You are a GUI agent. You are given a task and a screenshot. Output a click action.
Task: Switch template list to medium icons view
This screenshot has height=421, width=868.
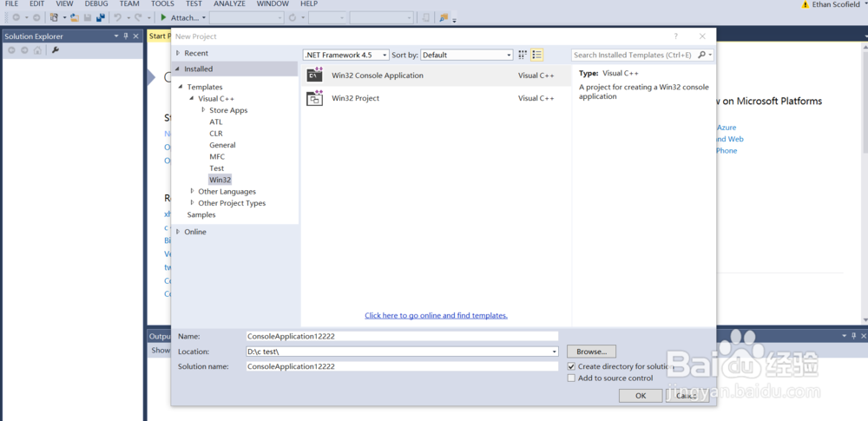coord(536,55)
